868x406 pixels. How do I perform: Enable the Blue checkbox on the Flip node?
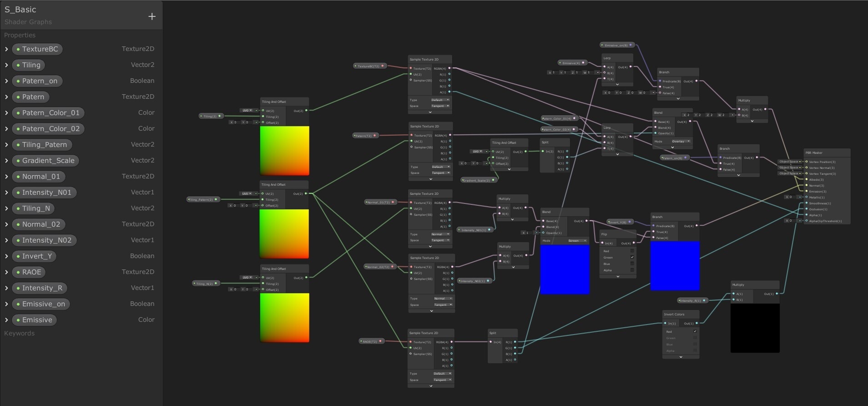[x=632, y=264]
